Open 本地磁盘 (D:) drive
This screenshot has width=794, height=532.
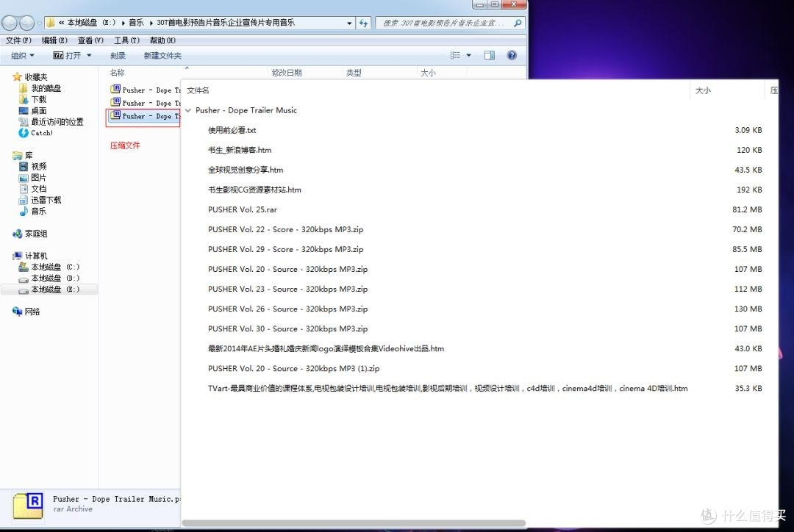(x=49, y=278)
